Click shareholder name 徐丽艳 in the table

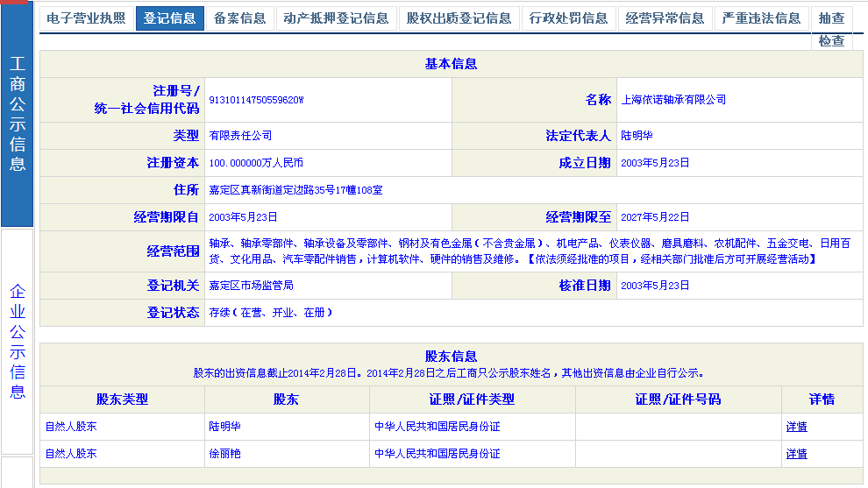click(x=224, y=454)
